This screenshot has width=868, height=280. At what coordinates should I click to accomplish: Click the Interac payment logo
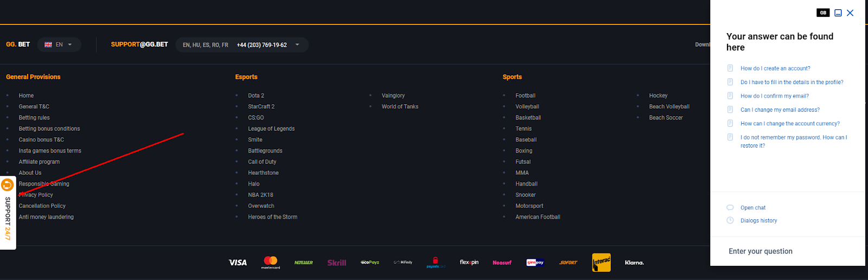point(601,263)
